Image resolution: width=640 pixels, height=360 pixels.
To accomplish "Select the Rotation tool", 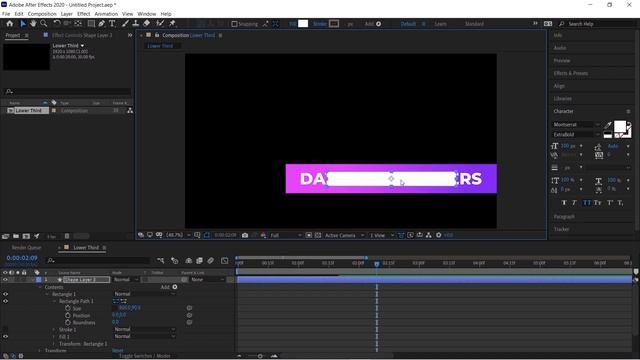I will click(57, 24).
